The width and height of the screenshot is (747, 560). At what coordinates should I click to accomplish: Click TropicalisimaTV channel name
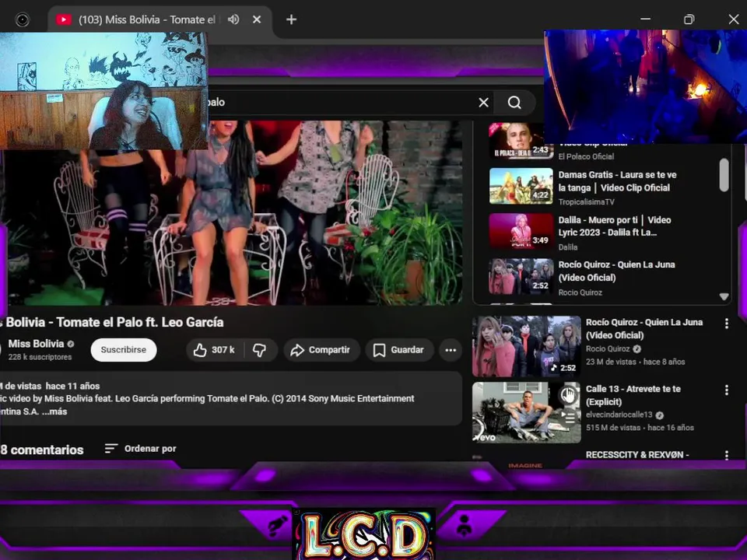pos(587,202)
